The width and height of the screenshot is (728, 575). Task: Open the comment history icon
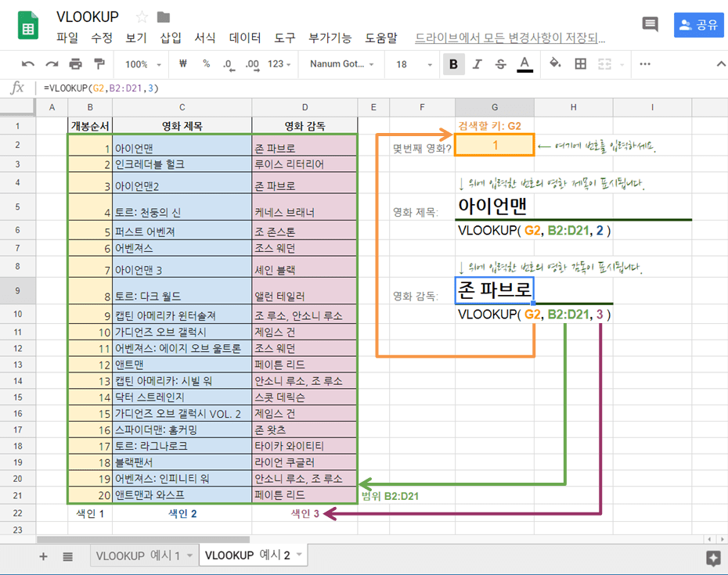pos(650,24)
